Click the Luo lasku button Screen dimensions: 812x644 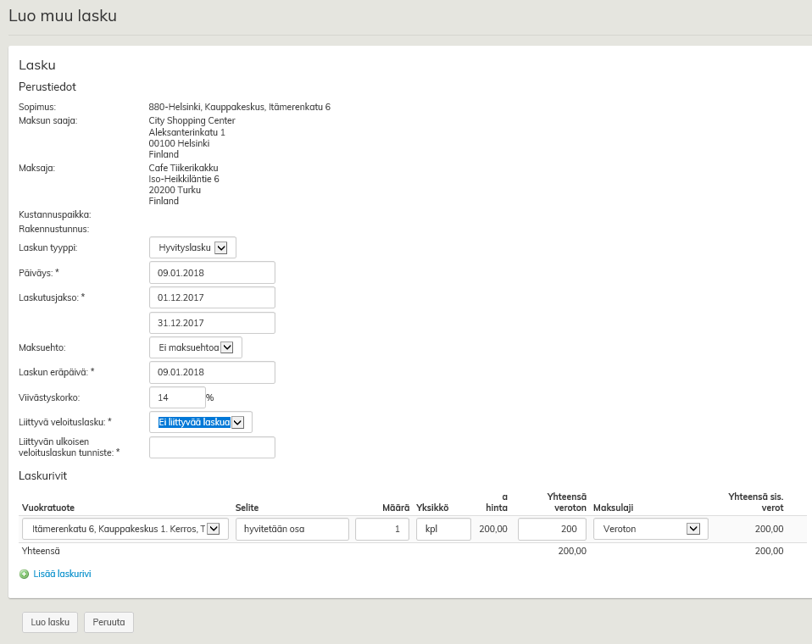coord(50,622)
